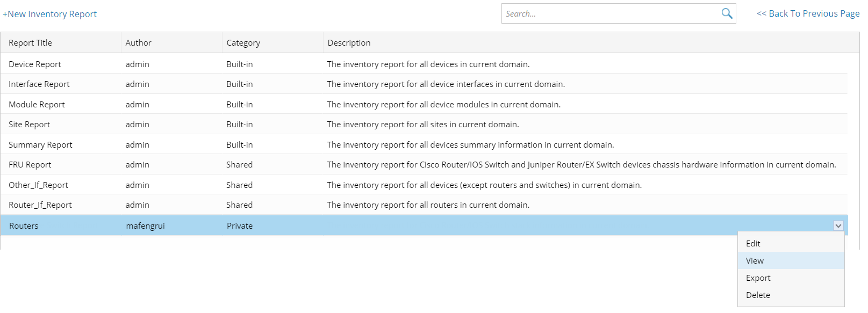This screenshot has height=313, width=868.
Task: Select the FRU Report row
Action: tap(424, 164)
